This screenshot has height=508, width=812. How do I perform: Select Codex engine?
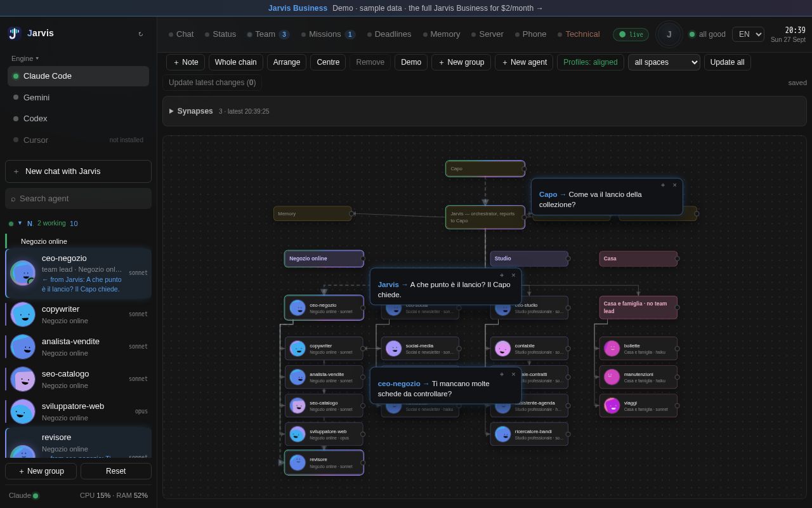[78, 119]
